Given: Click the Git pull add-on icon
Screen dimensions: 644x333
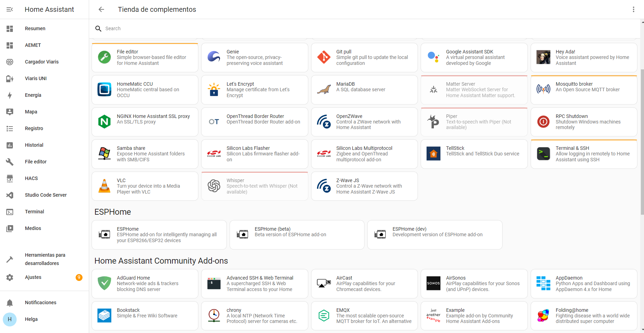Looking at the screenshot, I should tap(324, 57).
